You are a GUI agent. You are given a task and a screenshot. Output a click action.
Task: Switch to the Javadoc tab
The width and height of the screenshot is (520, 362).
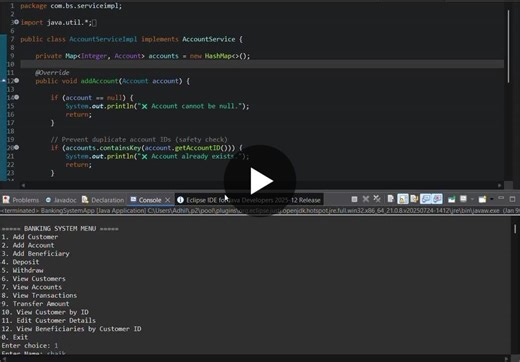click(x=61, y=200)
